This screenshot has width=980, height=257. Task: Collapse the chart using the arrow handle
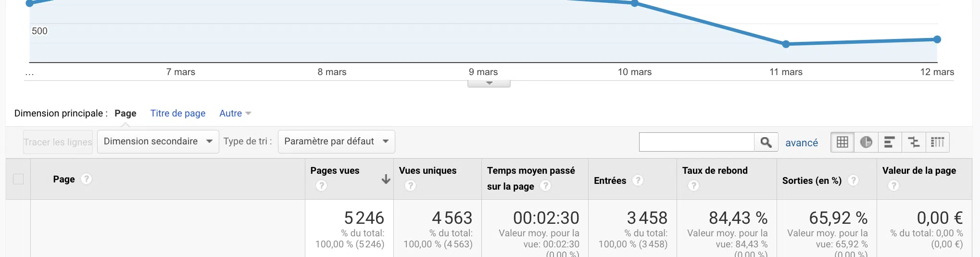coord(489,83)
